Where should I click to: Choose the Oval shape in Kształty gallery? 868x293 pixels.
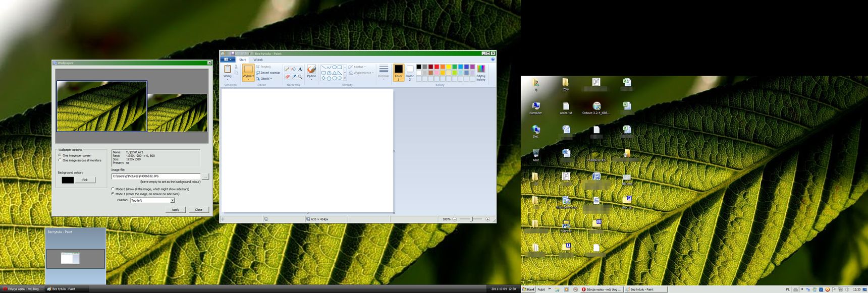point(334,67)
